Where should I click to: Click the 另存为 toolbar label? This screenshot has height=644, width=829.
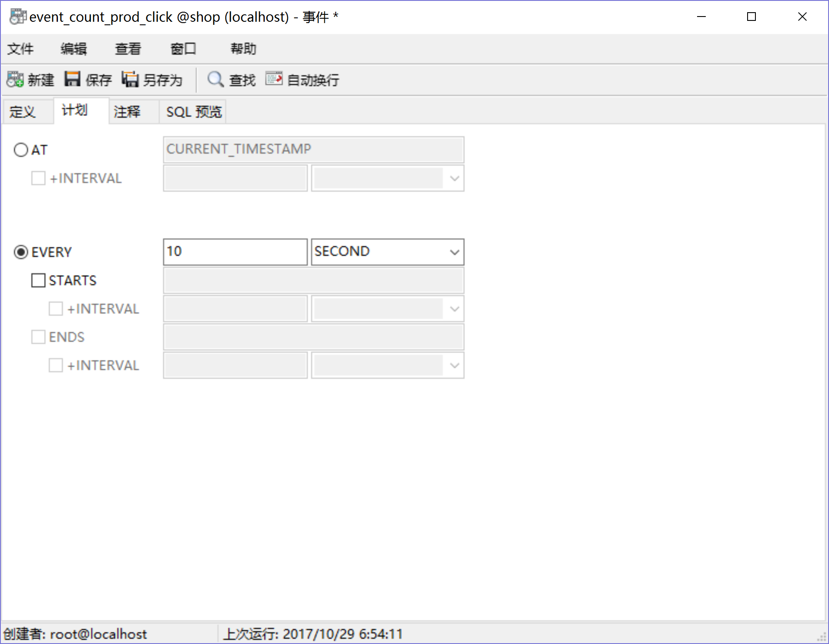tap(163, 80)
